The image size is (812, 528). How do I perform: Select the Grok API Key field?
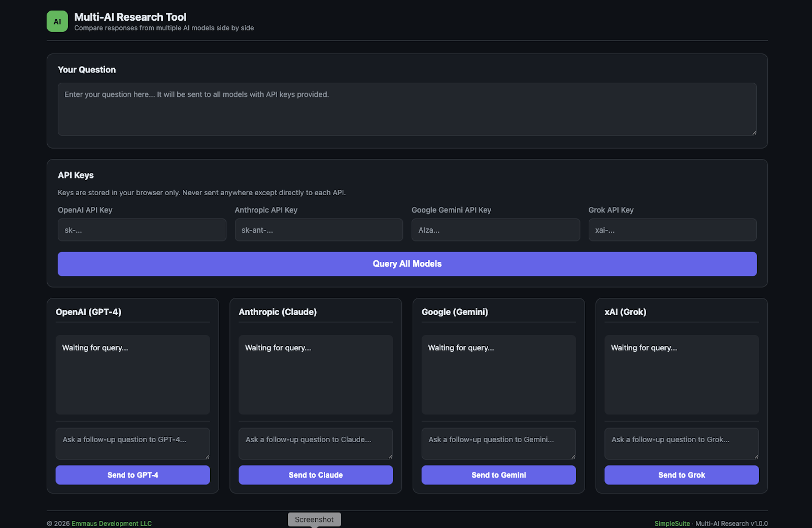point(672,230)
